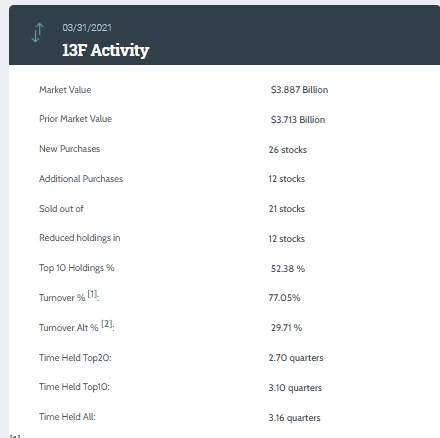The width and height of the screenshot is (440, 438).
Task: Click the Top 10 Holdings 52.38 % value
Action: click(x=288, y=269)
